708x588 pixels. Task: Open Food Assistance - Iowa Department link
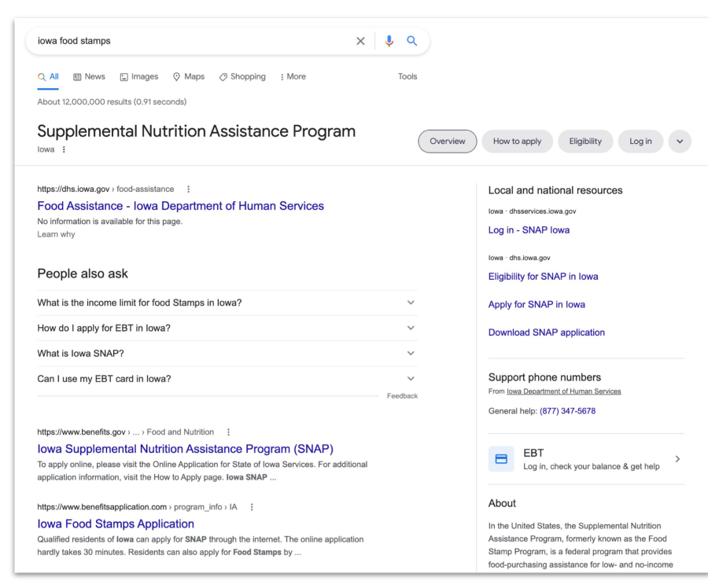point(181,206)
